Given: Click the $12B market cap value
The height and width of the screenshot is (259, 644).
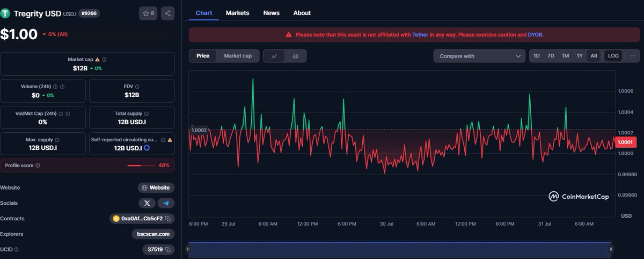Looking at the screenshot, I should click(80, 68).
